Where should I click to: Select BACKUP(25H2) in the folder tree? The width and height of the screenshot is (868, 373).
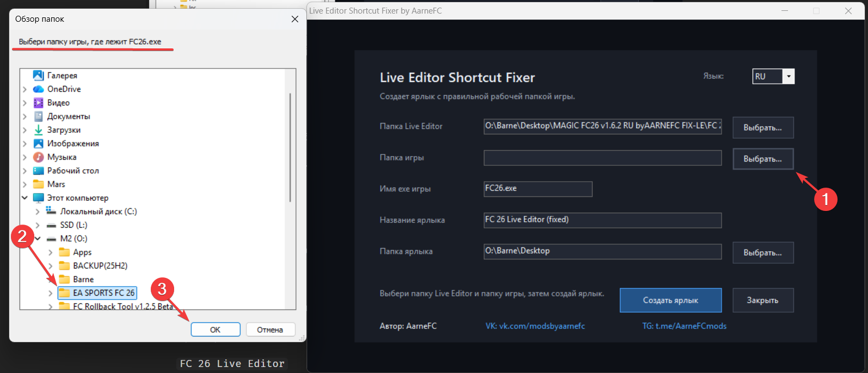100,266
